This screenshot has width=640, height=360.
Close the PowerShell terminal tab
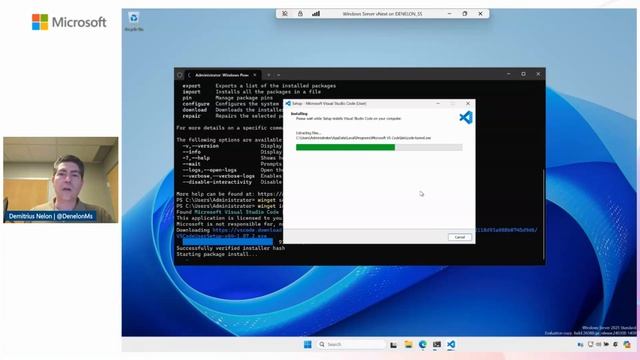[x=255, y=75]
